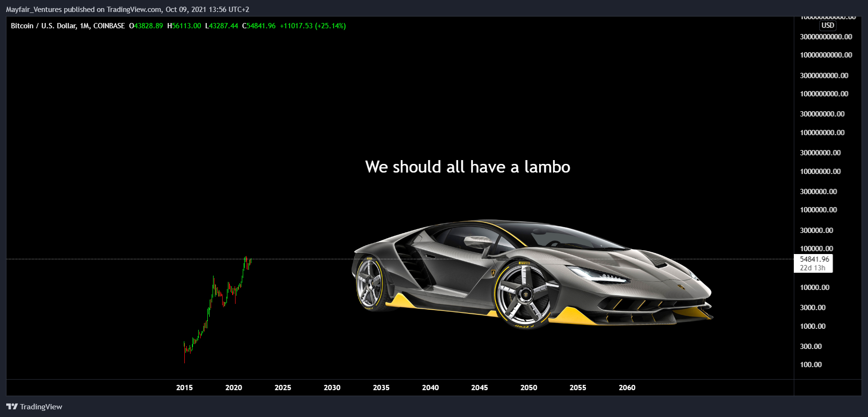868x417 pixels.
Task: Click the 100000000.00 price axis label
Action: (822, 133)
